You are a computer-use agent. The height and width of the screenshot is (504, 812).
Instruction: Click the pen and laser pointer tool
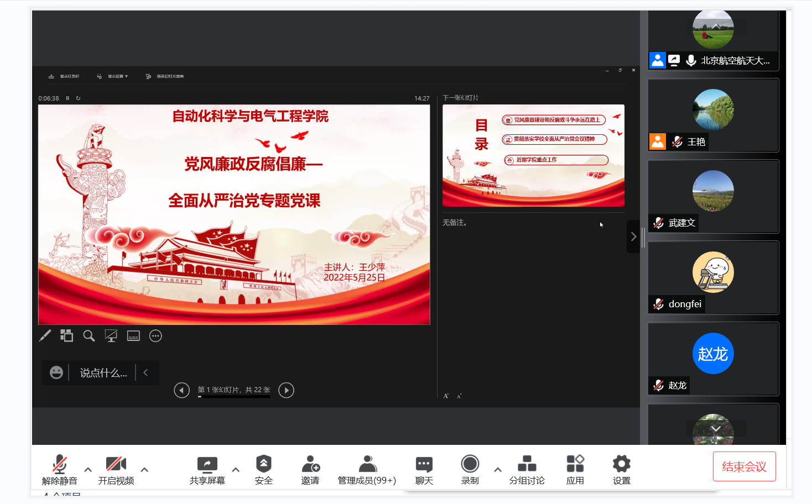point(45,335)
